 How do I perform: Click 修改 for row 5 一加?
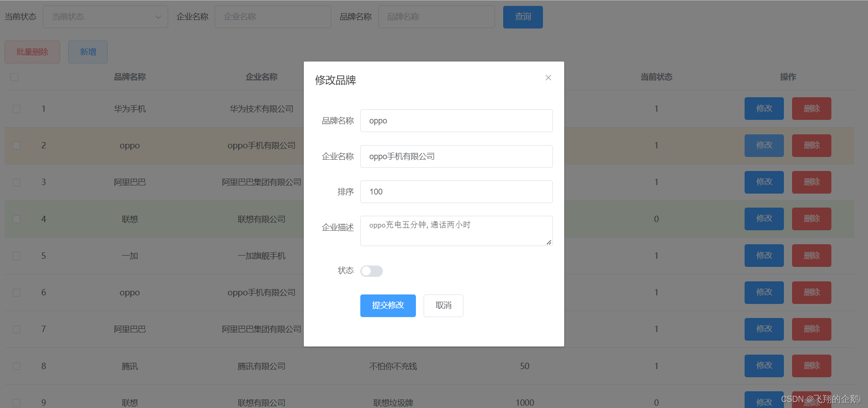[x=764, y=256]
